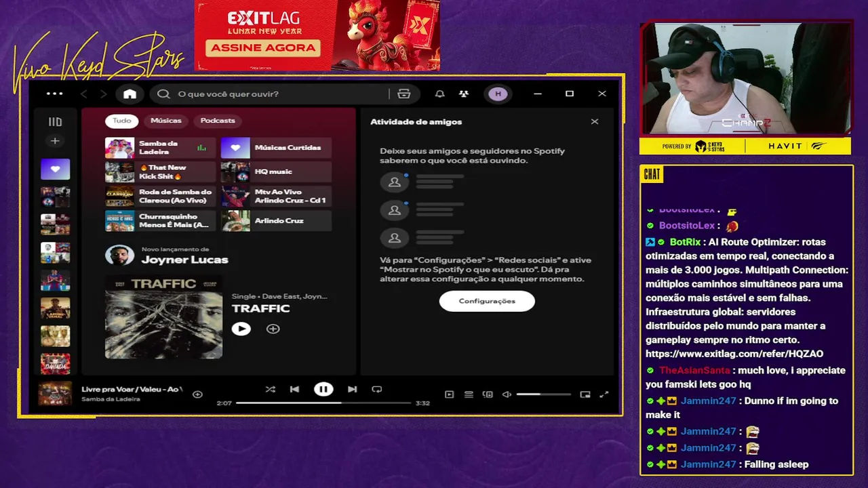
Task: Add TRAFFIC to your library
Action: click(x=273, y=329)
